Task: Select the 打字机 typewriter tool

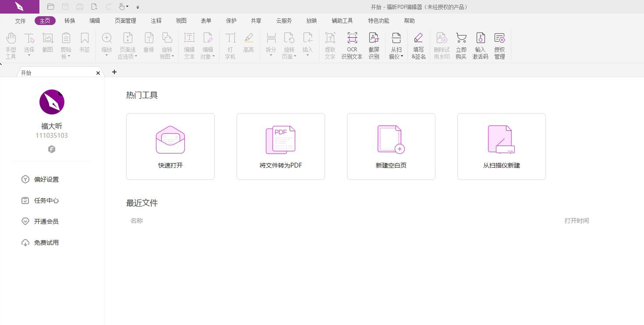Action: point(230,45)
